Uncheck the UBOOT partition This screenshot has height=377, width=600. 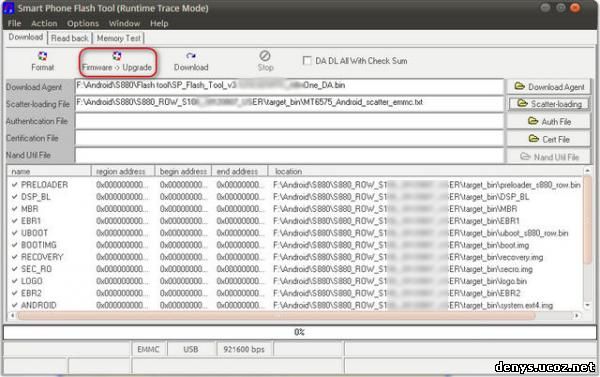click(x=15, y=233)
